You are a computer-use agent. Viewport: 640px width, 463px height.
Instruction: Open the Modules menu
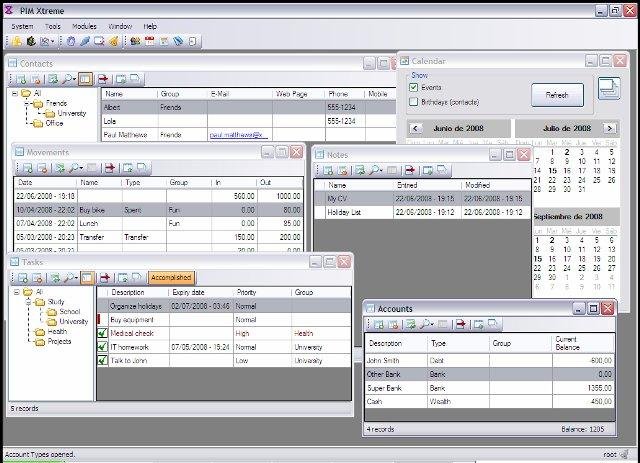[85, 25]
